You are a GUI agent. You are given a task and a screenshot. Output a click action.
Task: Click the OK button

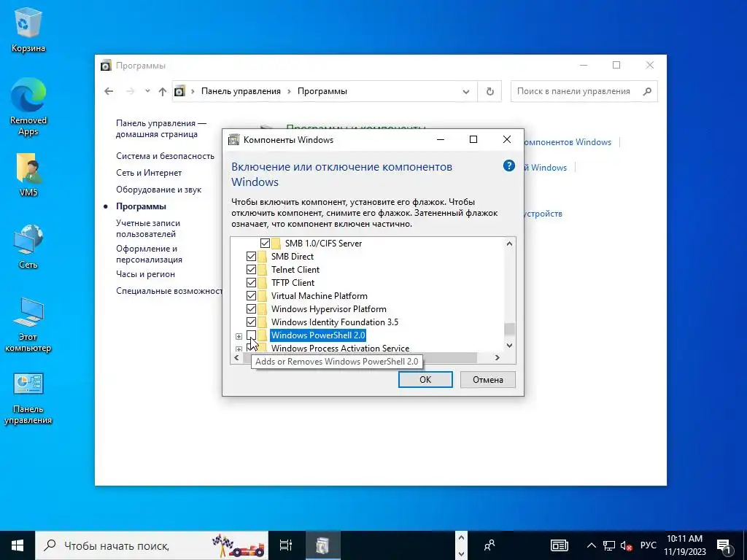pyautogui.click(x=425, y=379)
